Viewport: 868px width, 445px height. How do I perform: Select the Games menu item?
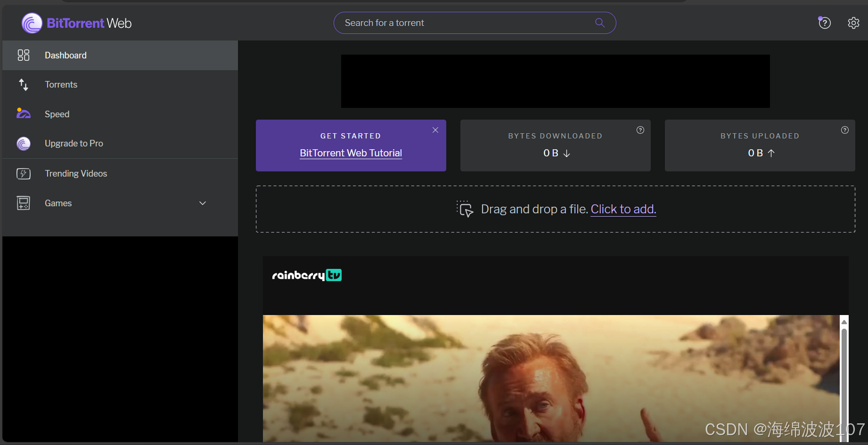click(x=120, y=203)
